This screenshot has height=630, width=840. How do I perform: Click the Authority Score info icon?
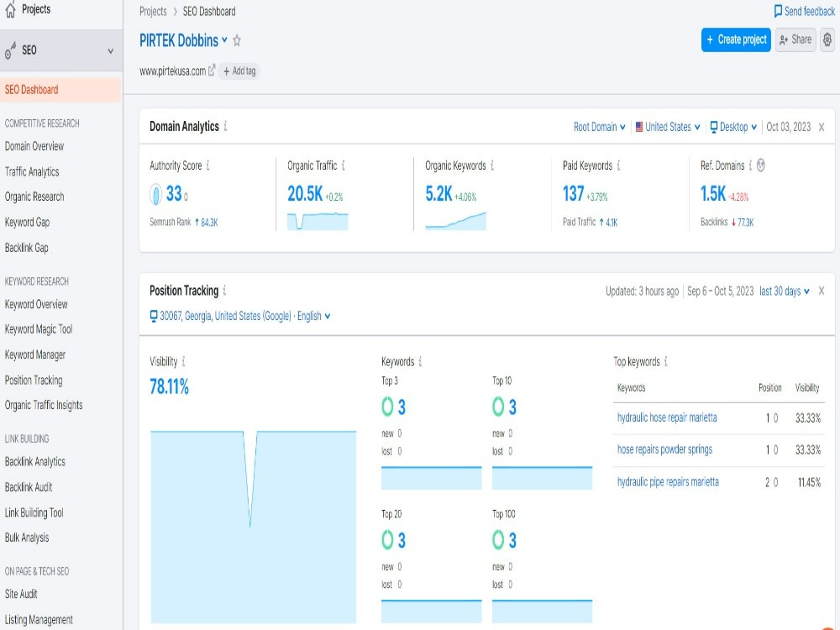(207, 165)
